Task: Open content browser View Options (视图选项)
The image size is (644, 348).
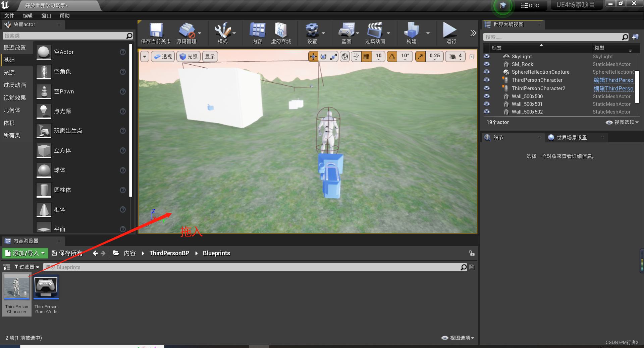Action: point(458,338)
